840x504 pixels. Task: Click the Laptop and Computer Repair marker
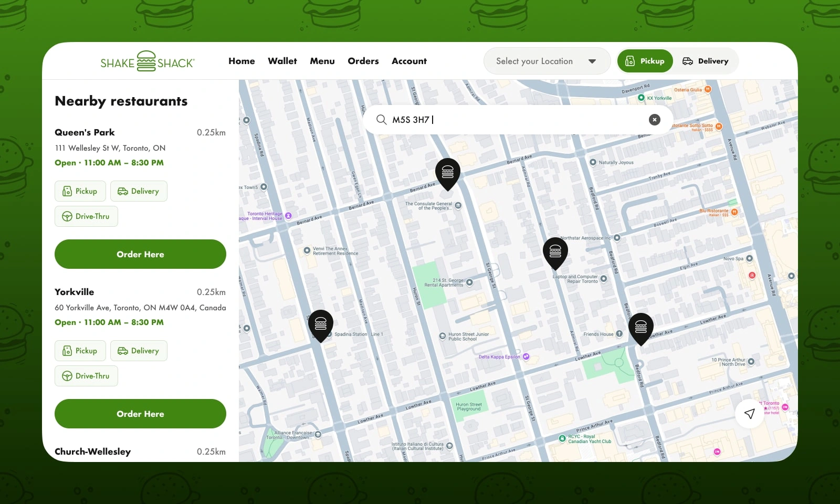point(604,279)
